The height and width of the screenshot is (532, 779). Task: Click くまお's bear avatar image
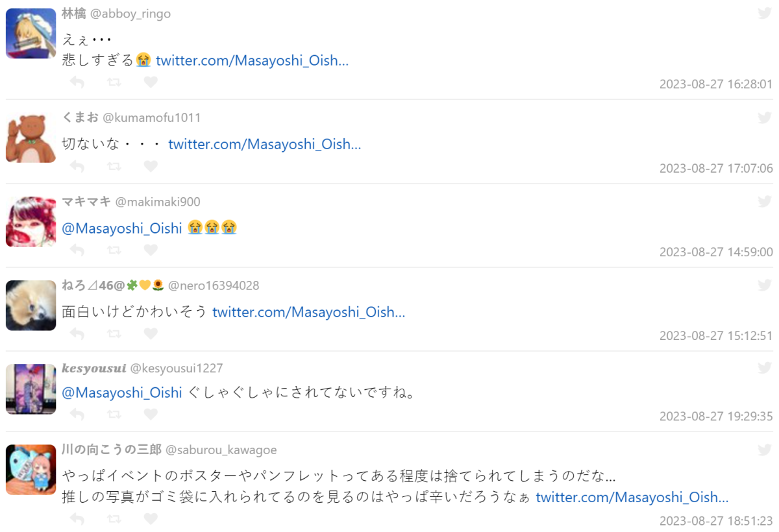pyautogui.click(x=31, y=138)
